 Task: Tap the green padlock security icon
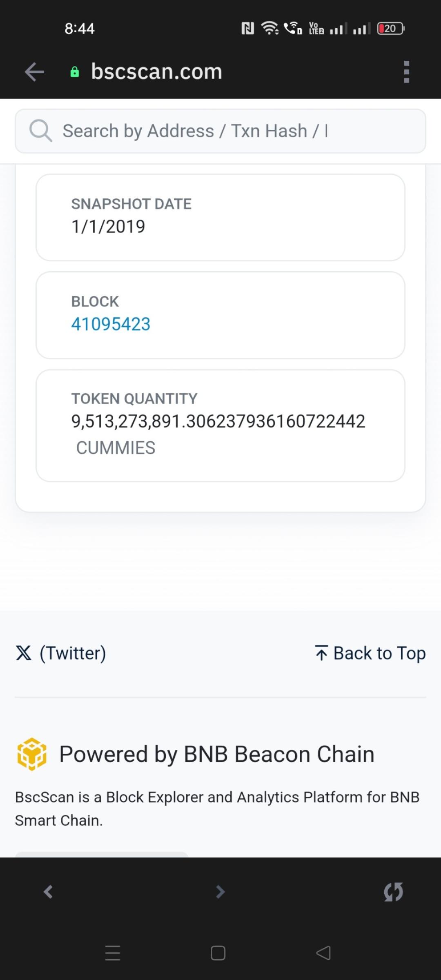(75, 72)
